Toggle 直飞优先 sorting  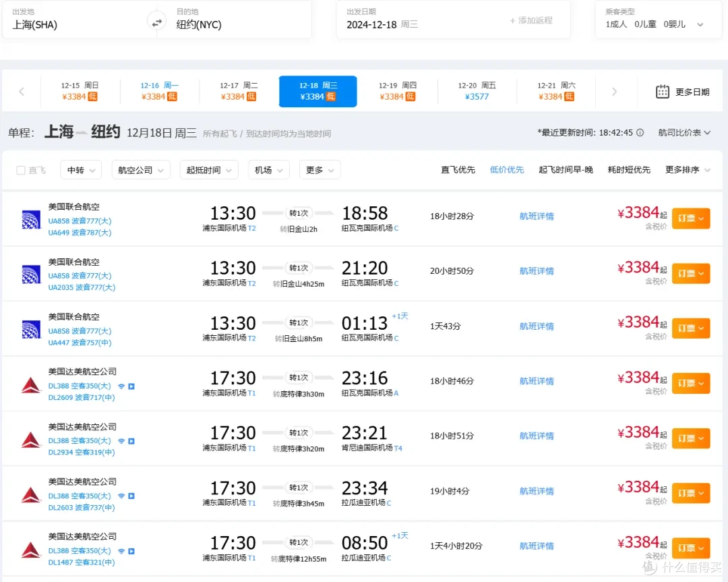[x=458, y=170]
